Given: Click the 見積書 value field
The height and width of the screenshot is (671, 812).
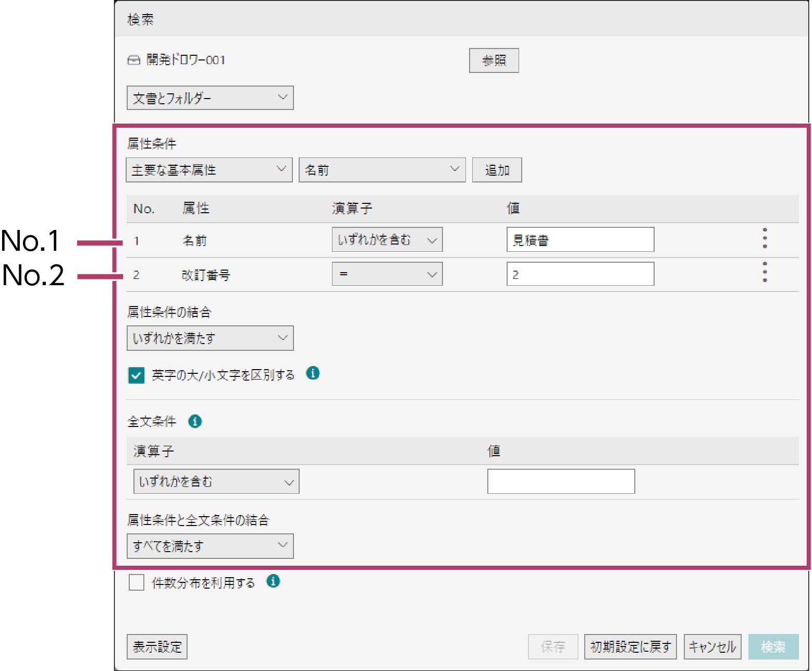Looking at the screenshot, I should click(580, 240).
